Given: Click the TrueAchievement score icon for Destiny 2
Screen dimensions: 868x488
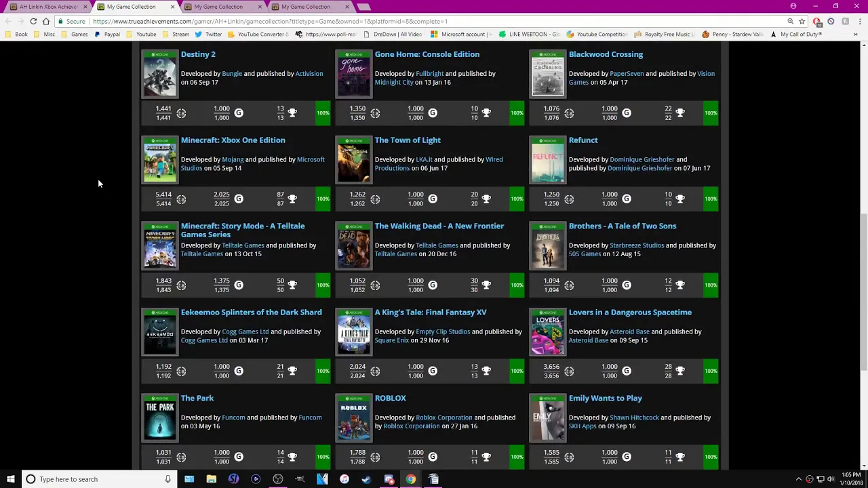Looking at the screenshot, I should (x=181, y=113).
